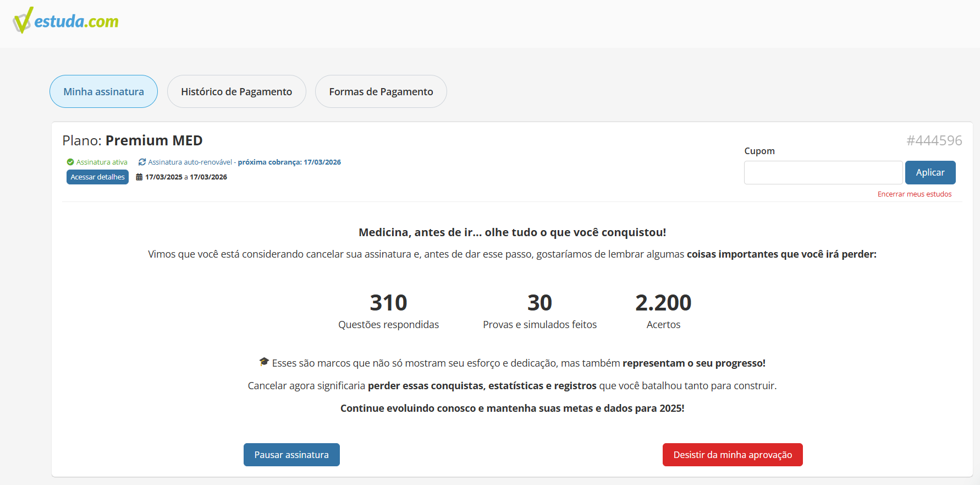Open the Minha assinatura tab
Image resolution: width=980 pixels, height=485 pixels.
coord(103,91)
